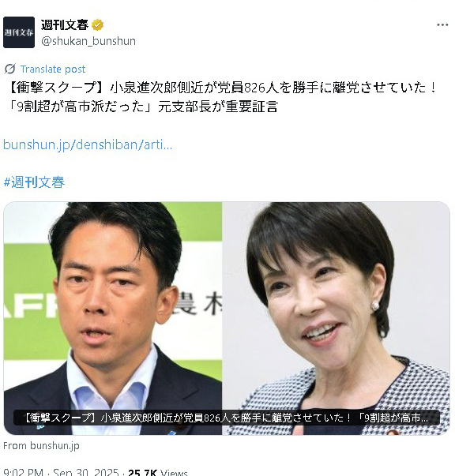The image size is (455, 476).
Task: Open the bunshun.jp/denshiban article link
Action: click(x=88, y=144)
